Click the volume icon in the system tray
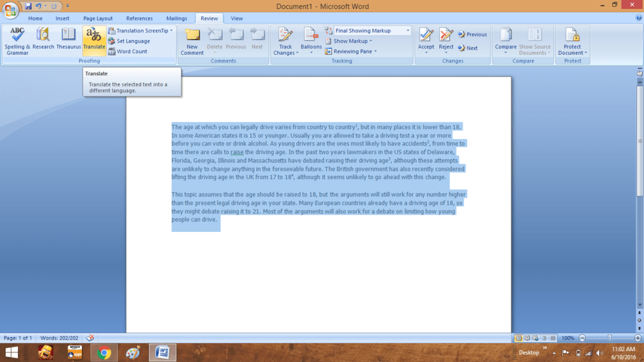644x362 pixels. [599, 353]
